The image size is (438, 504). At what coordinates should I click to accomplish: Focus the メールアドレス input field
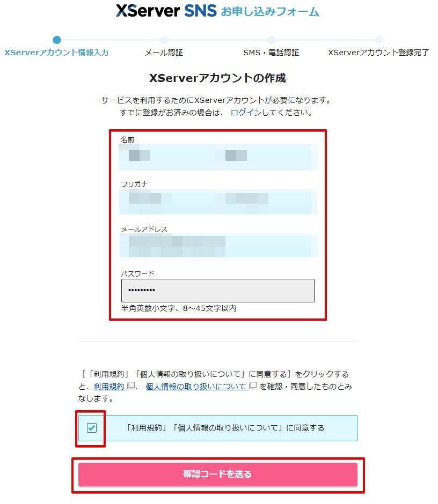(218, 246)
